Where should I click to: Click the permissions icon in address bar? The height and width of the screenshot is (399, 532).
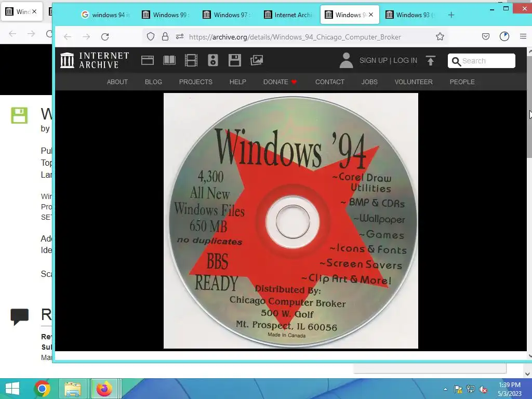(x=180, y=37)
